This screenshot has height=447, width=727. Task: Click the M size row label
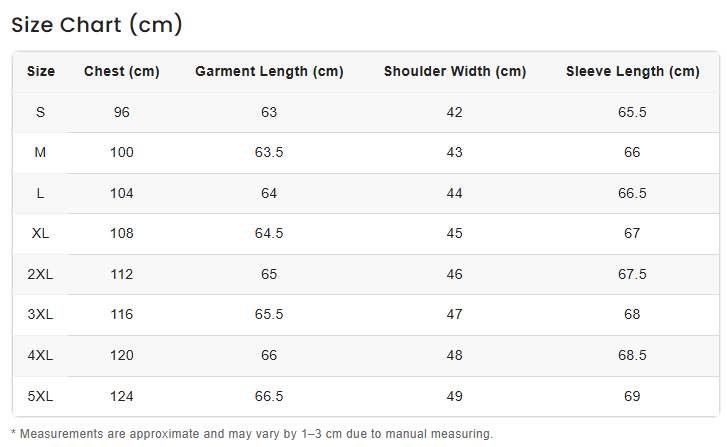click(41, 153)
